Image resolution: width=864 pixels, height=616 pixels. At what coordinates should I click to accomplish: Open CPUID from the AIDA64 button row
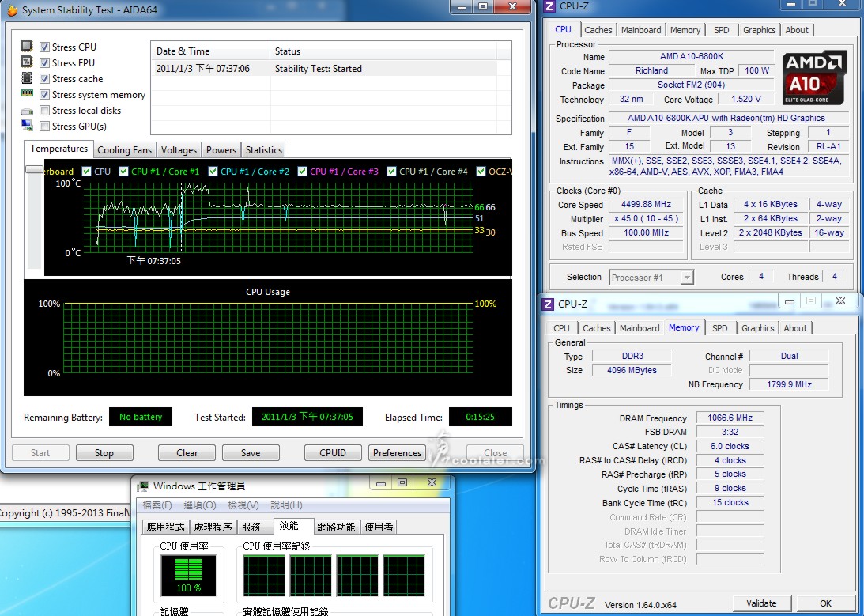coord(333,453)
